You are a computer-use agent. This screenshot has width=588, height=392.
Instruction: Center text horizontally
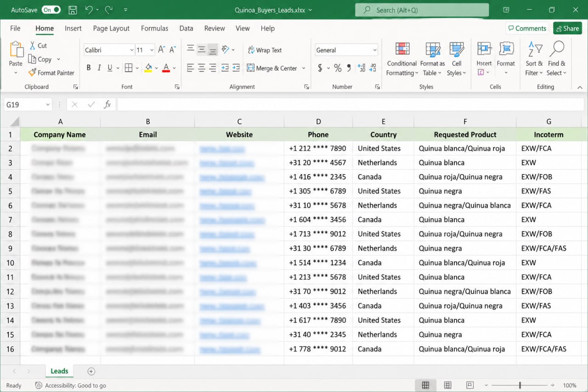(x=201, y=68)
